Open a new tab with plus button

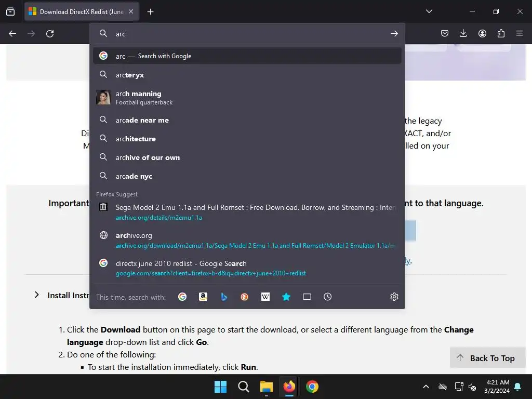[150, 11]
